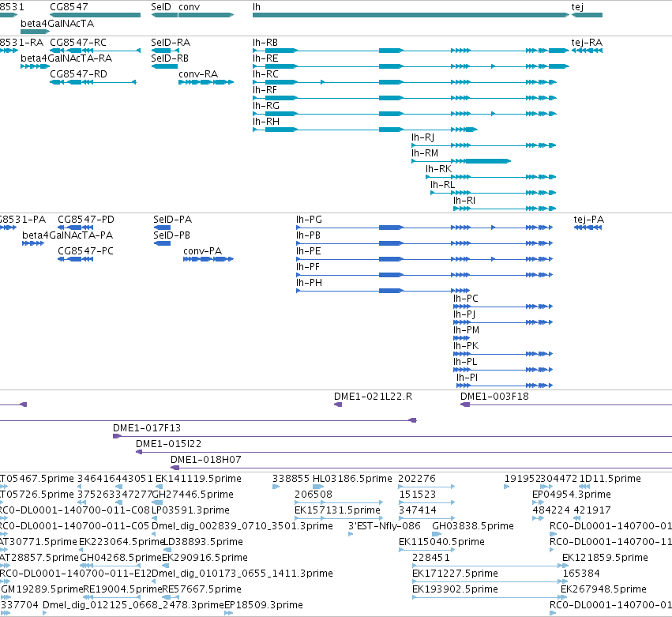
Task: Select BAC clone DME1-003F18
Action: coord(566,404)
